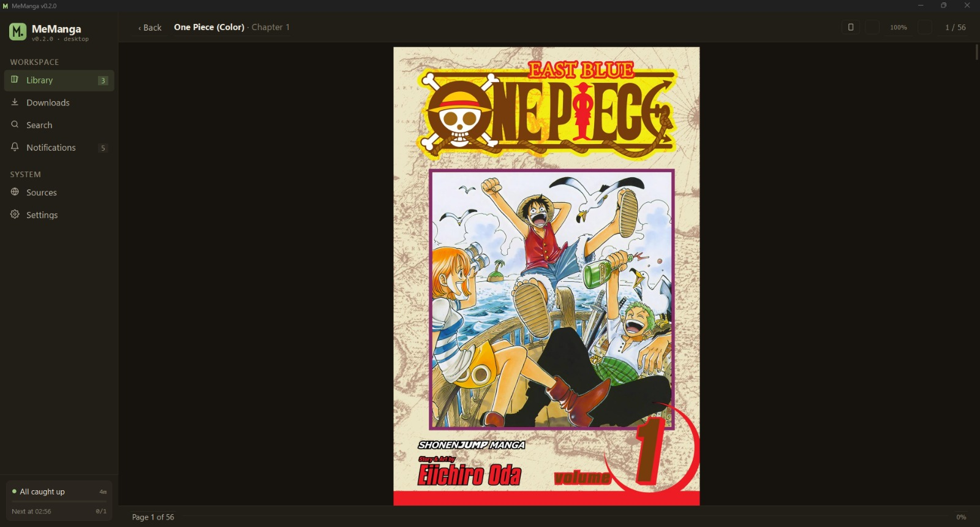Click the Library badge showing 3
The width and height of the screenshot is (980, 527).
tap(103, 80)
